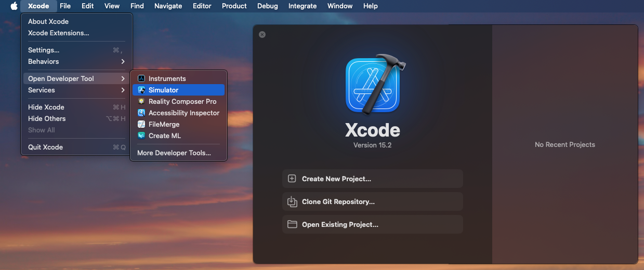
Task: Open the Apple menu logo
Action: click(x=14, y=6)
